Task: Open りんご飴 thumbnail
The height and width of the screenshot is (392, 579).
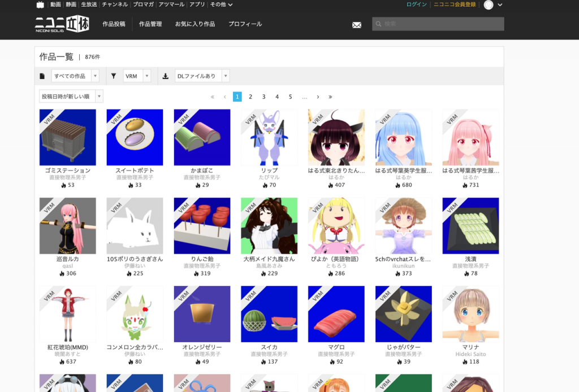Action: [x=202, y=226]
